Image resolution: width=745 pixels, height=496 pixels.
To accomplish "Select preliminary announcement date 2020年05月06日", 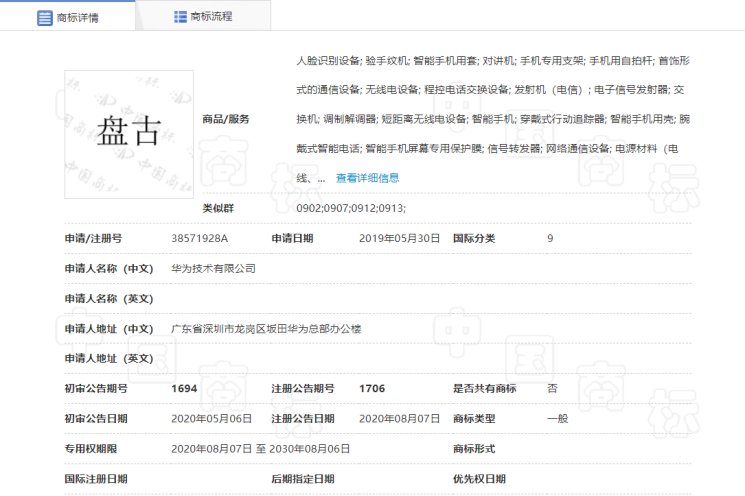I will pyautogui.click(x=211, y=419).
